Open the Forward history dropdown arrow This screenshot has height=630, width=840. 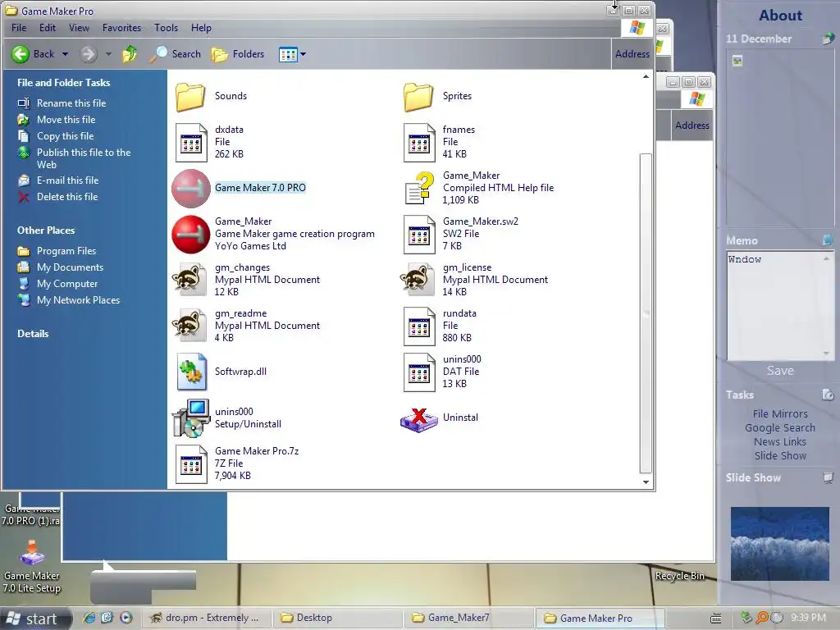coord(108,54)
